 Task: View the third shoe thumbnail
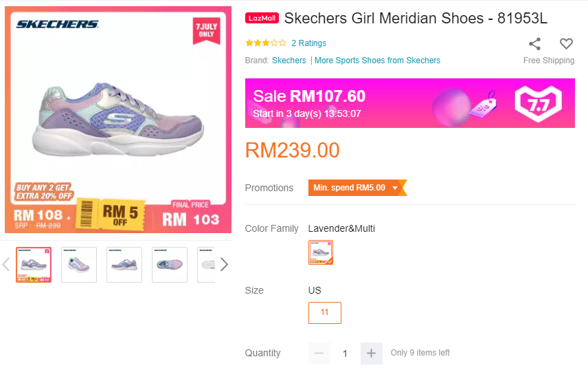pos(124,265)
